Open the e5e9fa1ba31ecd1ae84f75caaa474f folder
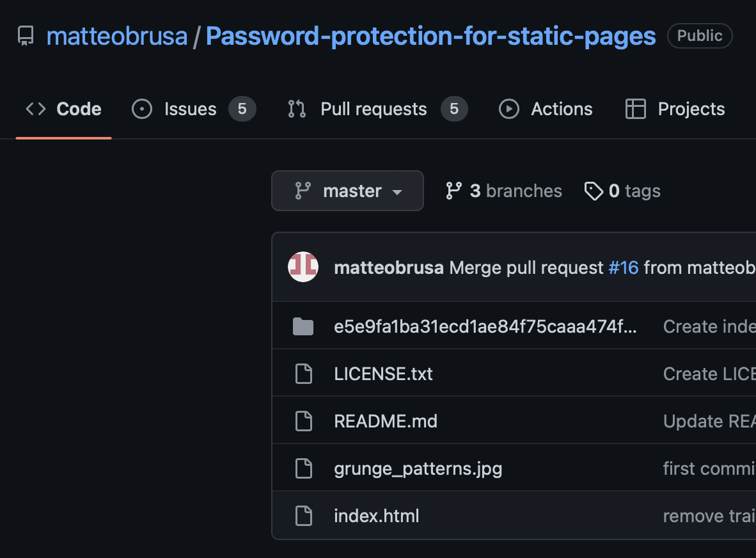Screen dimensions: 756x558 tap(485, 327)
